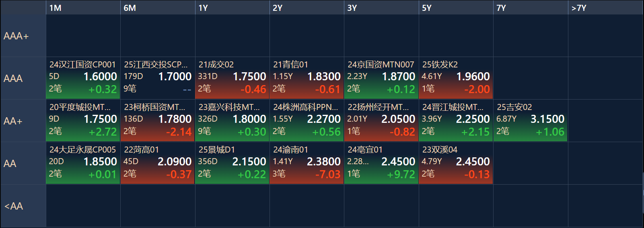Open the 25吉安02 bond cell
This screenshot has width=644, height=228.
pyautogui.click(x=531, y=120)
